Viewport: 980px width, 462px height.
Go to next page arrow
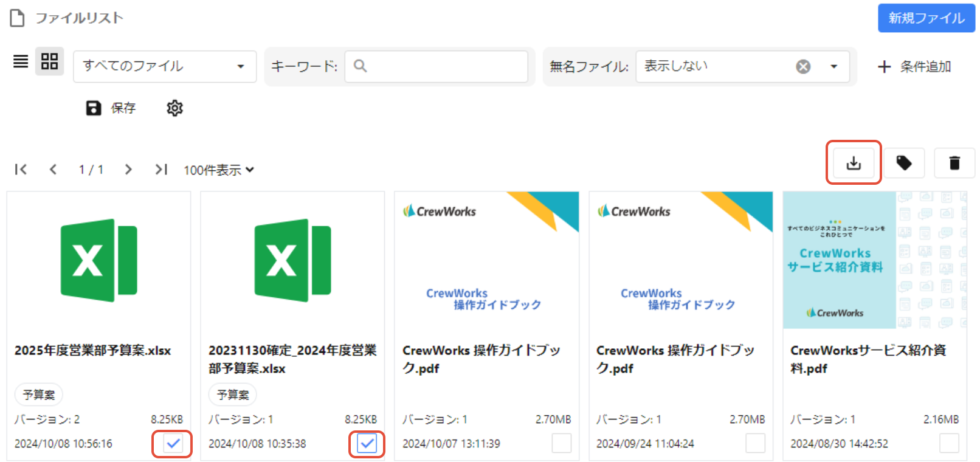pos(128,170)
